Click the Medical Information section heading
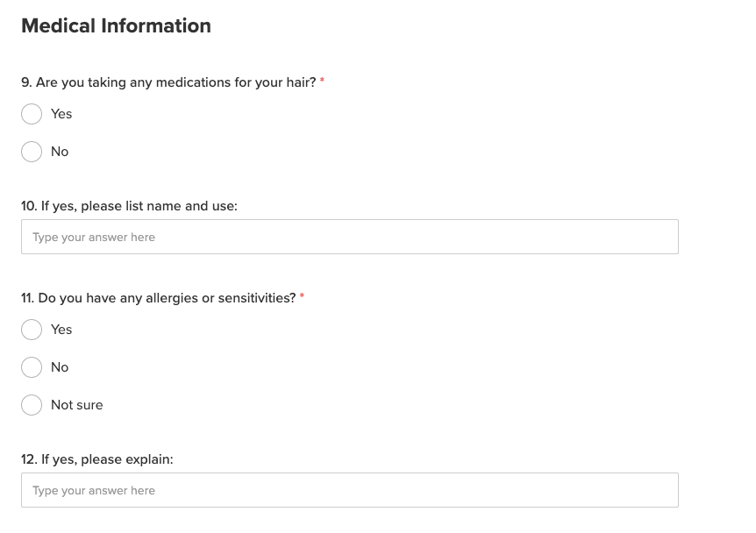 [116, 26]
